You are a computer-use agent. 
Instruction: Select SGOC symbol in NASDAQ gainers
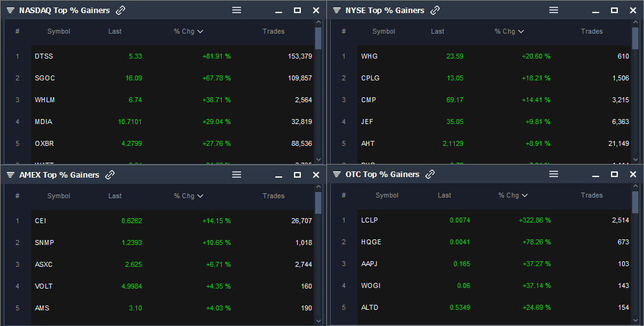[x=45, y=78]
